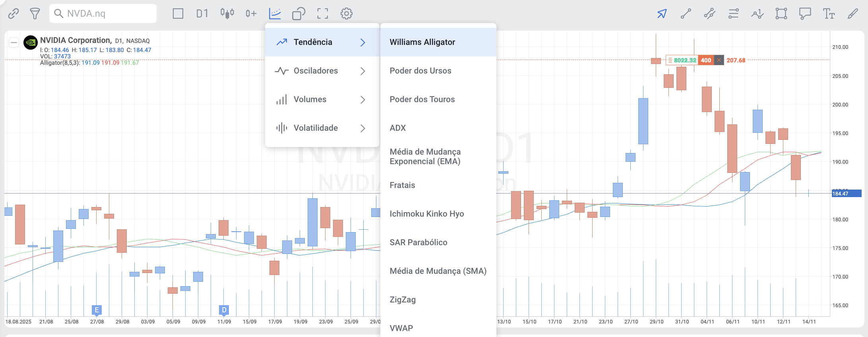
Task: Click the link chart icon in toolbar
Action: pyautogui.click(x=14, y=14)
